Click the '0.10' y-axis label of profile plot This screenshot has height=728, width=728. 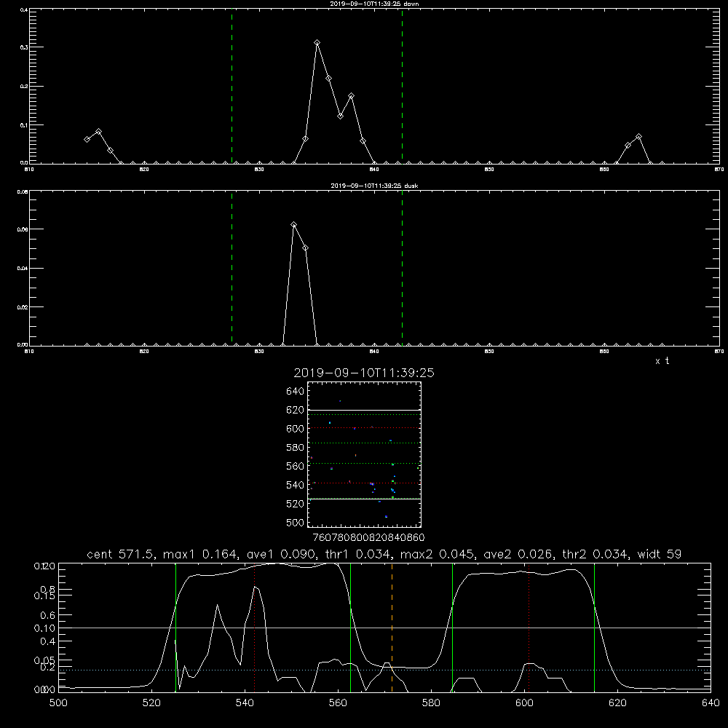pyautogui.click(x=44, y=628)
